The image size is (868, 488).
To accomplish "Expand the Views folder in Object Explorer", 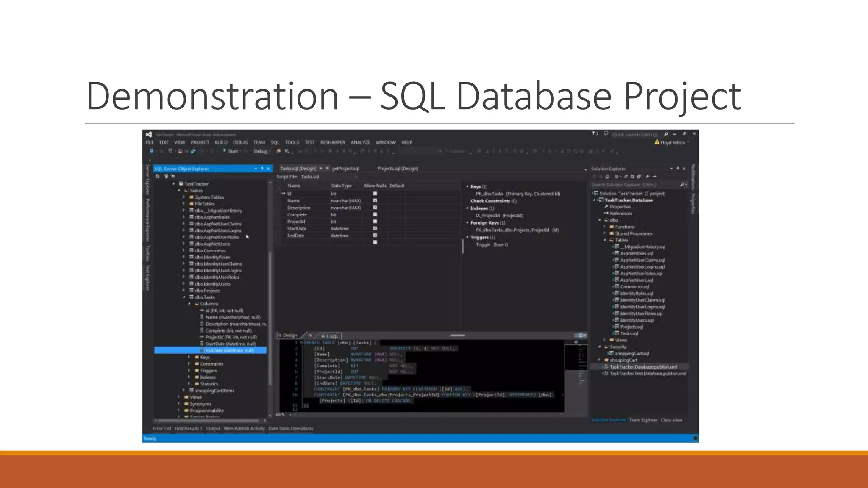I will point(178,397).
